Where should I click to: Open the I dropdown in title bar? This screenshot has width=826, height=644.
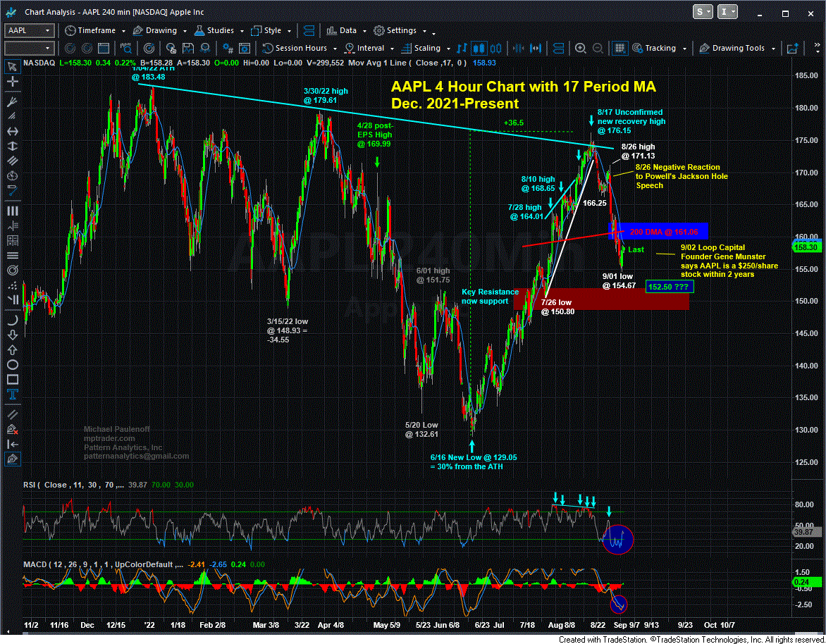click(x=727, y=12)
